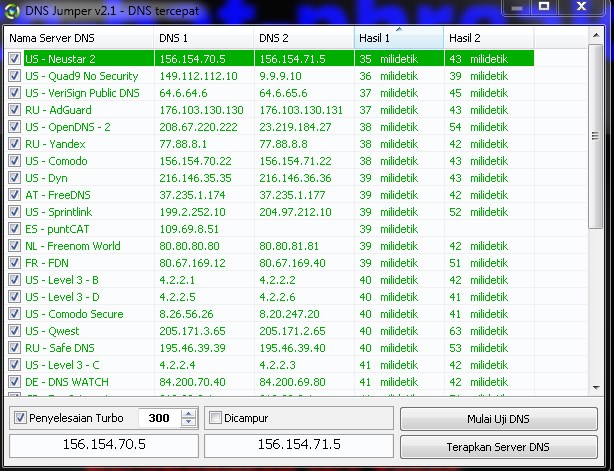
Task: Increase the turbo value with up arrow
Action: 188,414
